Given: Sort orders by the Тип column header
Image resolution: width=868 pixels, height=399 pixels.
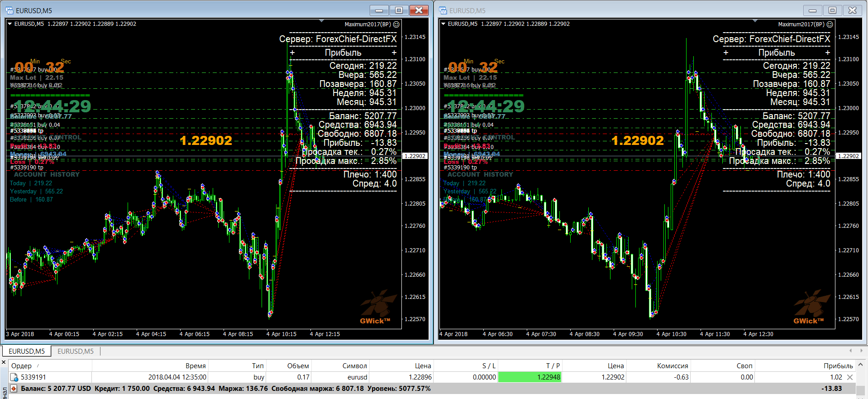Looking at the screenshot, I should click(237, 365).
